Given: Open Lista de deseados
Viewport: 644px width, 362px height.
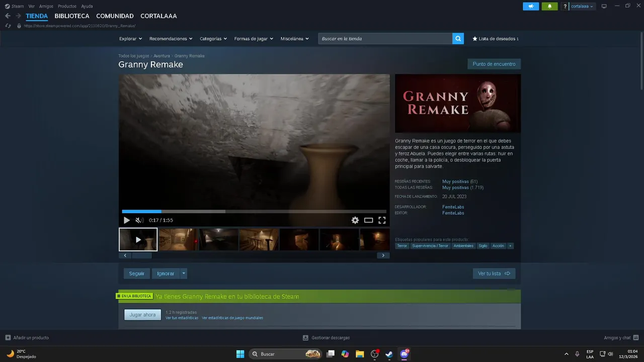Looking at the screenshot, I should 496,39.
